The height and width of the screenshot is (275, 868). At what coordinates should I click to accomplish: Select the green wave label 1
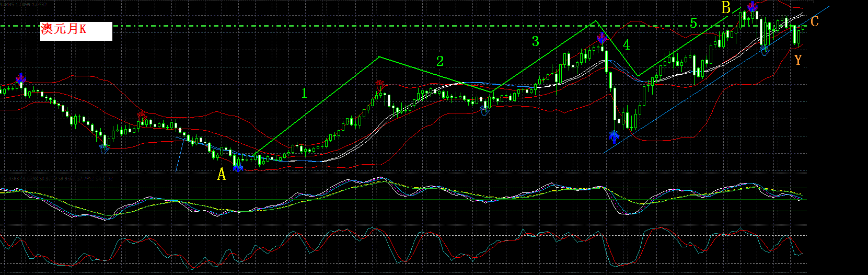pyautogui.click(x=304, y=94)
